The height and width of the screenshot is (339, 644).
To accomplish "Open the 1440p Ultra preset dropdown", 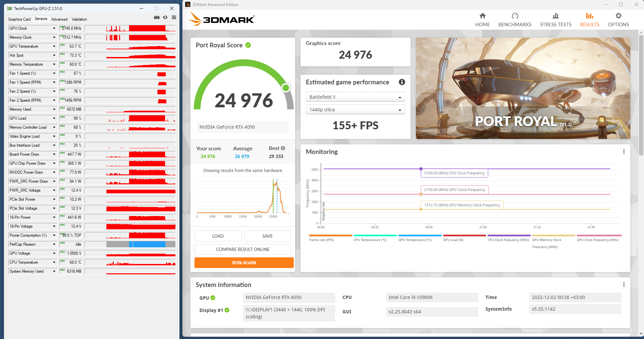I will pyautogui.click(x=355, y=110).
